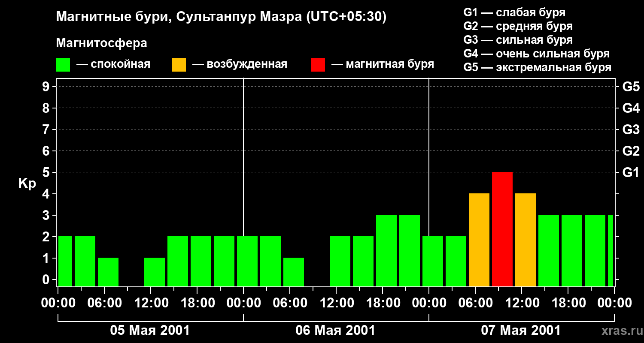Click 'G5 — экстремальная буря' legend line
Screen dimensions: 644x343
point(537,67)
